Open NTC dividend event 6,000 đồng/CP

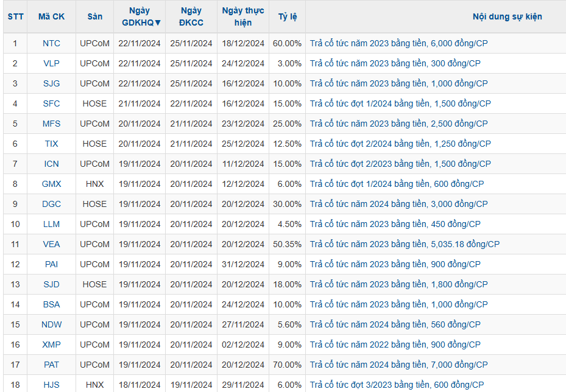(398, 43)
